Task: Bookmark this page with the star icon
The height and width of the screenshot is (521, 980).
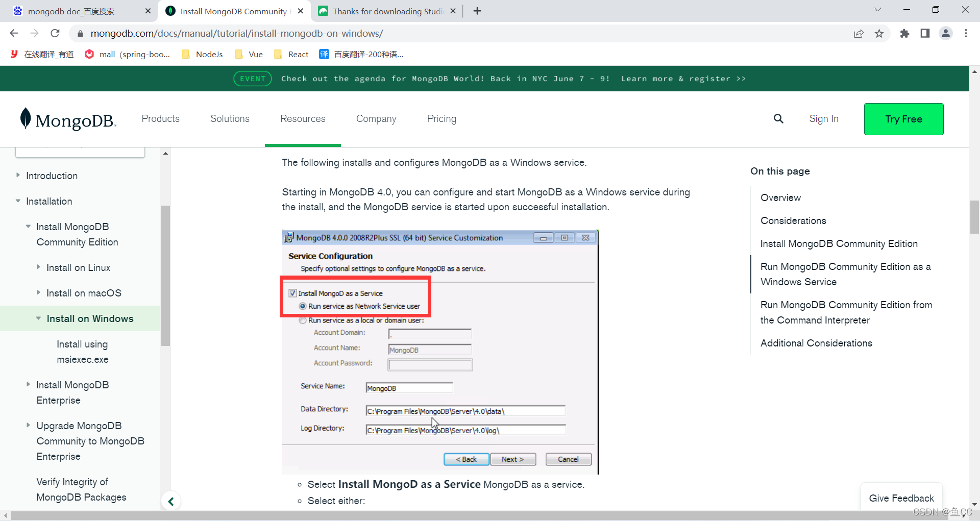Action: (879, 34)
